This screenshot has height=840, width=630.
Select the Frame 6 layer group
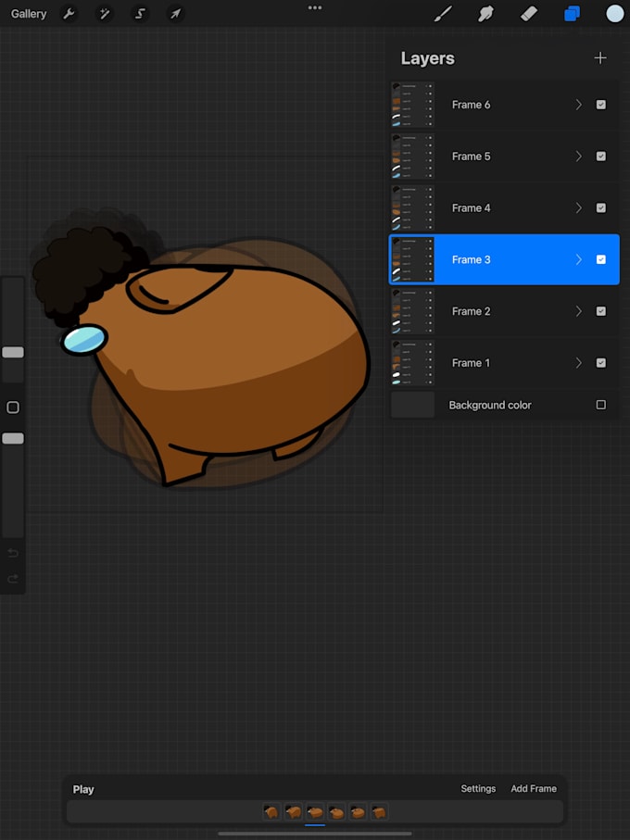[504, 105]
